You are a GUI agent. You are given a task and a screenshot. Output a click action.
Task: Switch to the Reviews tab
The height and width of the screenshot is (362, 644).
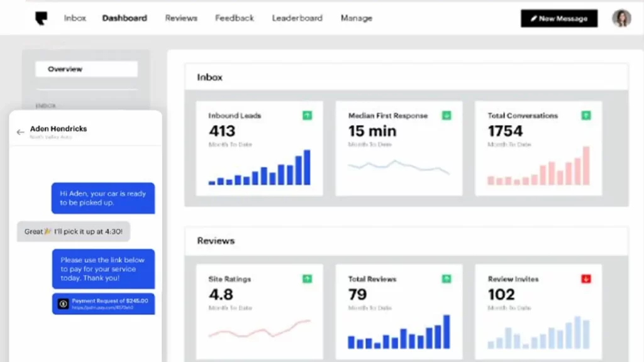[181, 18]
